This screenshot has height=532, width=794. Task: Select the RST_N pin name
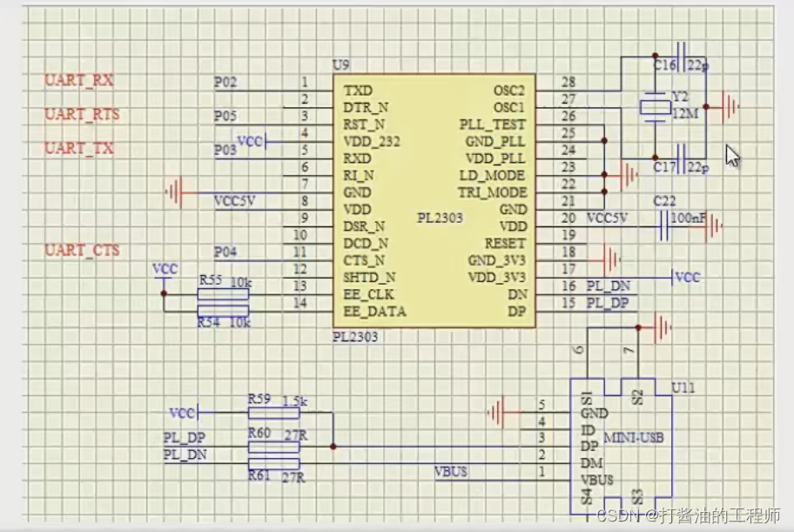coord(364,125)
